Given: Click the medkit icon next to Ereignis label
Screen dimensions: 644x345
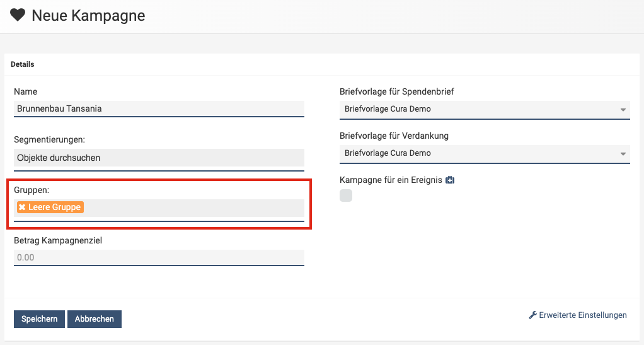Looking at the screenshot, I should pyautogui.click(x=450, y=180).
